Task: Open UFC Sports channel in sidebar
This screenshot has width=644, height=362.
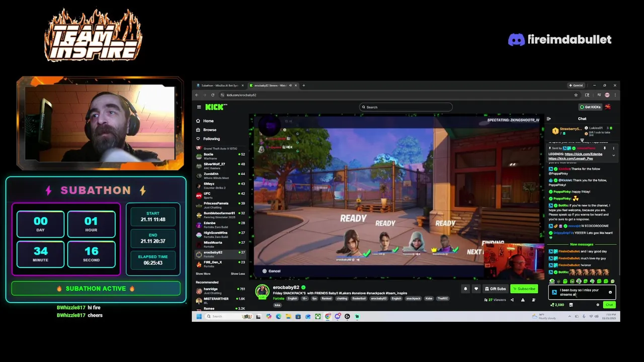Action: coord(220,195)
